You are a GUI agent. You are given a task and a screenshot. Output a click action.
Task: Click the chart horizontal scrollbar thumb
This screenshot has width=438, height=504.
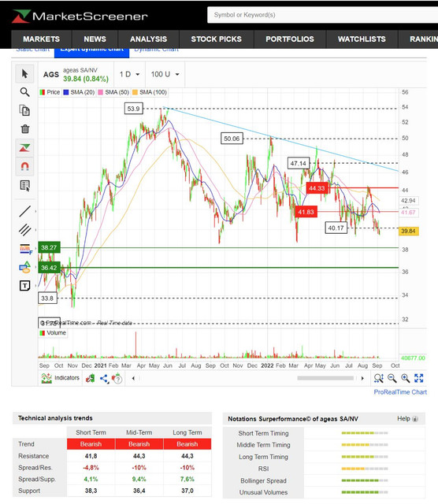pos(325,378)
